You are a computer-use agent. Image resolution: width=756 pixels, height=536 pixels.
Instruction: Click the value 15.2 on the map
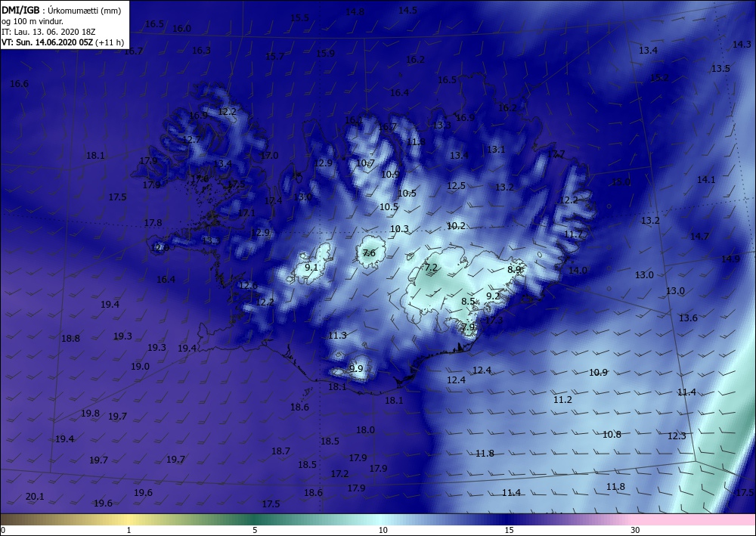coord(659,78)
